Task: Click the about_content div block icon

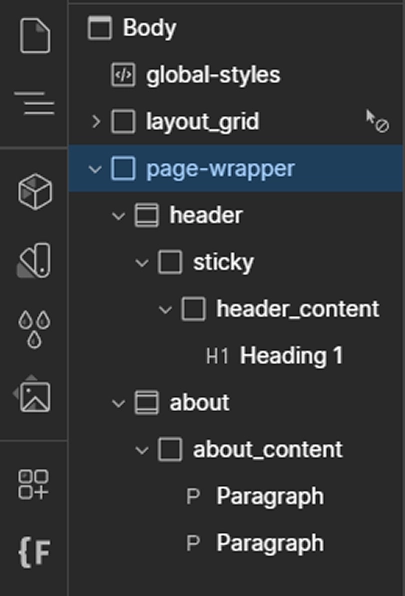Action: [170, 449]
